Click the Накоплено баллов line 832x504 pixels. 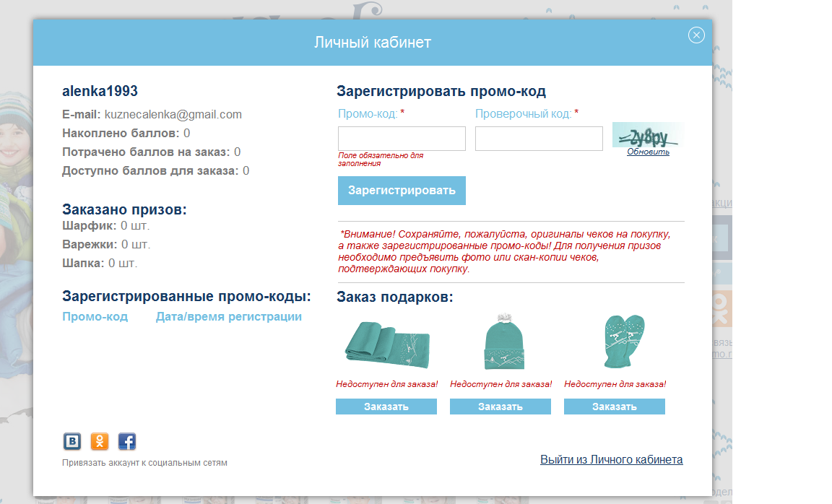tap(126, 133)
